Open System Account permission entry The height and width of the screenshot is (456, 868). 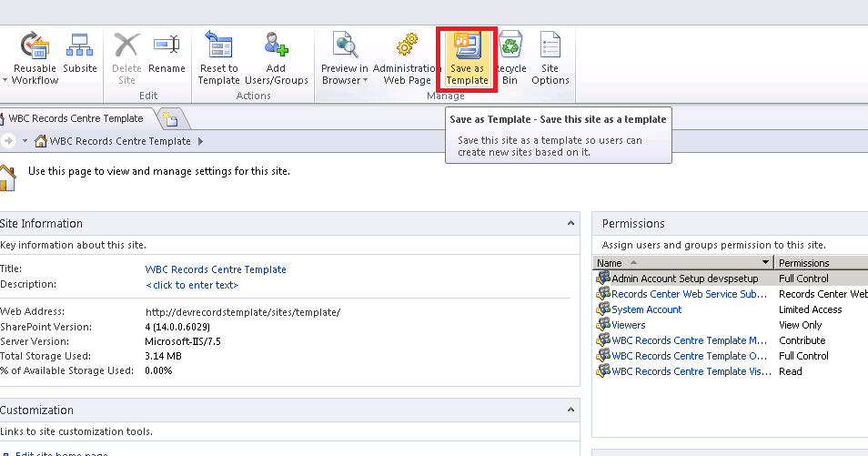(x=647, y=309)
